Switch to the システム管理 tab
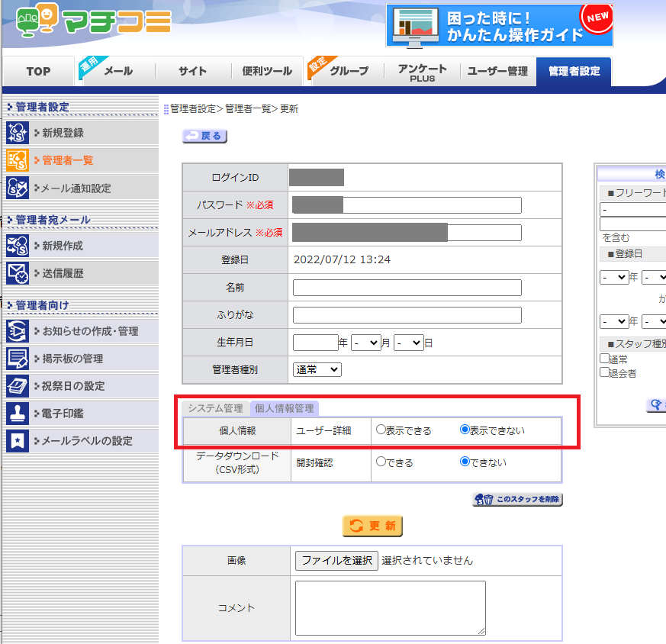Image resolution: width=666 pixels, height=644 pixels. pos(216,409)
